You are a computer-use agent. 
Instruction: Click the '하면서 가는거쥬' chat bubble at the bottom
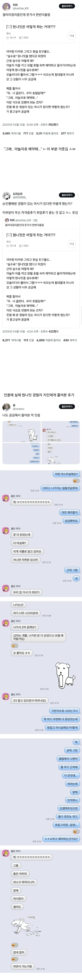click(23, 966)
